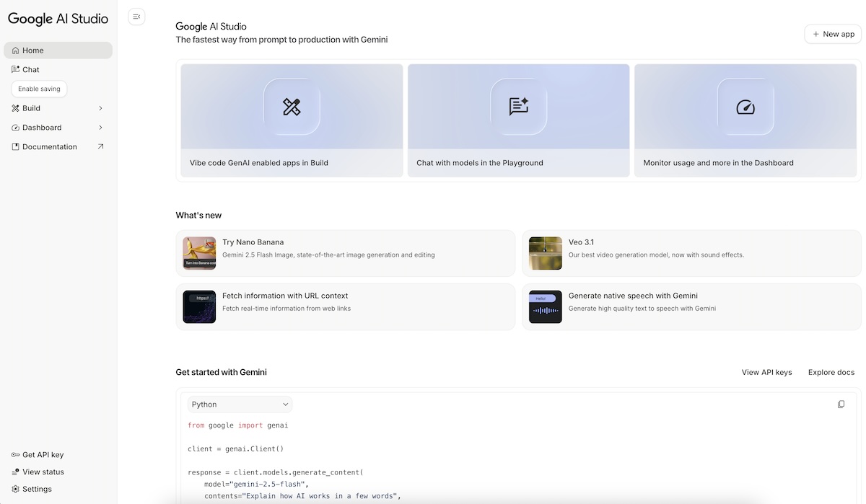
Task: Select the Home icon in the sidebar
Action: [x=15, y=50]
